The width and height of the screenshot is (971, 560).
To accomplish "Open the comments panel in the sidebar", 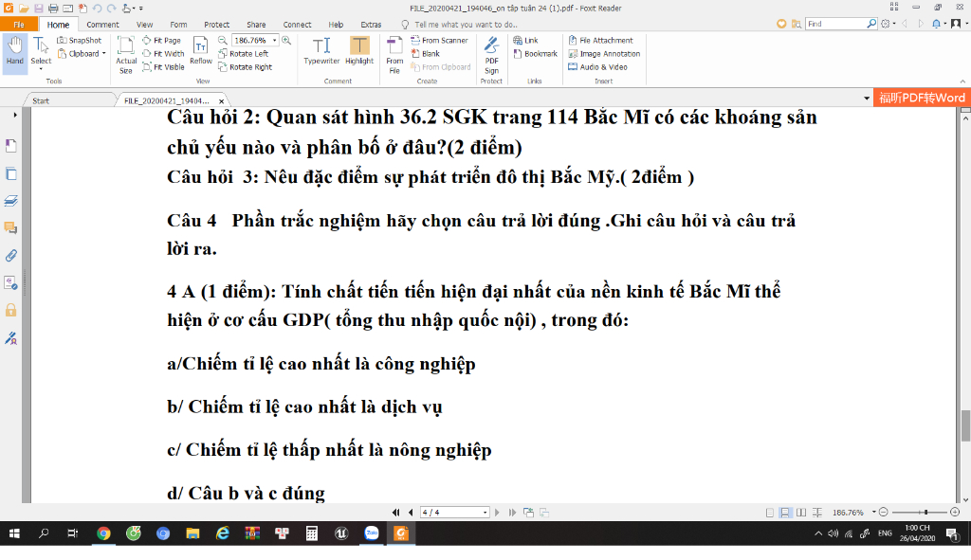I will (10, 228).
